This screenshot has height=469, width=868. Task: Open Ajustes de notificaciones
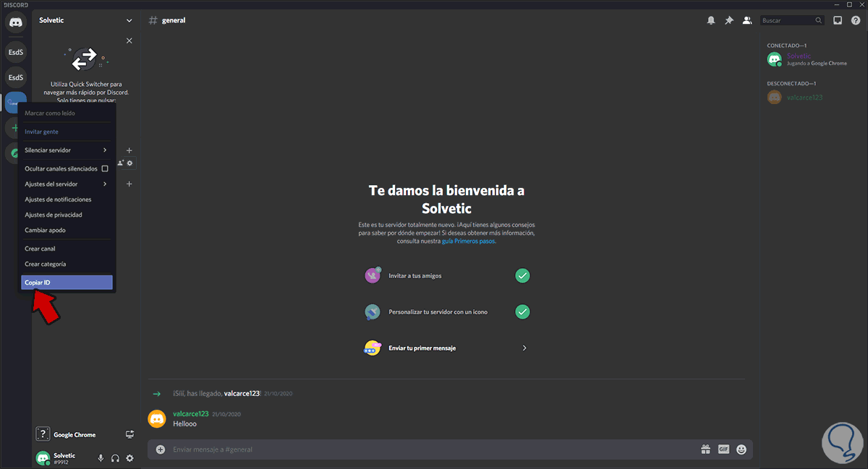(x=67, y=199)
